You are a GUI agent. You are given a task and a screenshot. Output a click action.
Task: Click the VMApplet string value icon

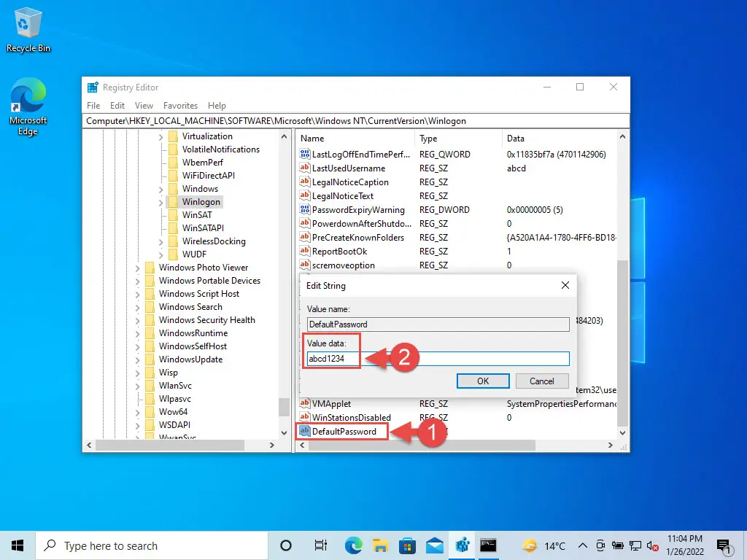(x=305, y=403)
